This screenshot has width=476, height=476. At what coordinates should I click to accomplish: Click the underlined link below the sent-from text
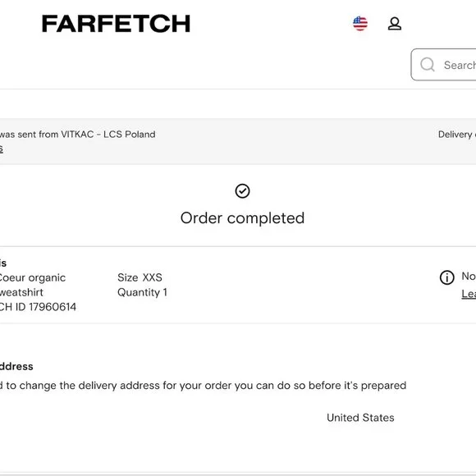(x=1, y=149)
